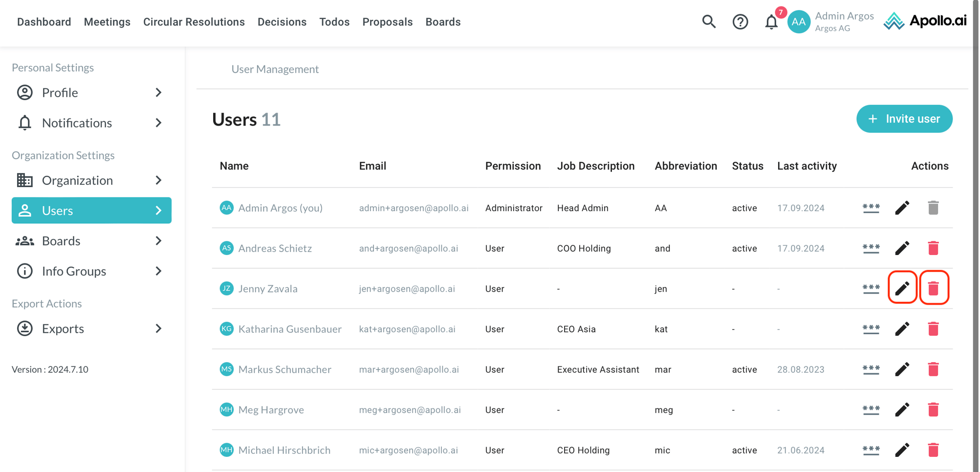Delete Katharina Gusenbauer with trash icon
This screenshot has width=980, height=472.
(933, 329)
